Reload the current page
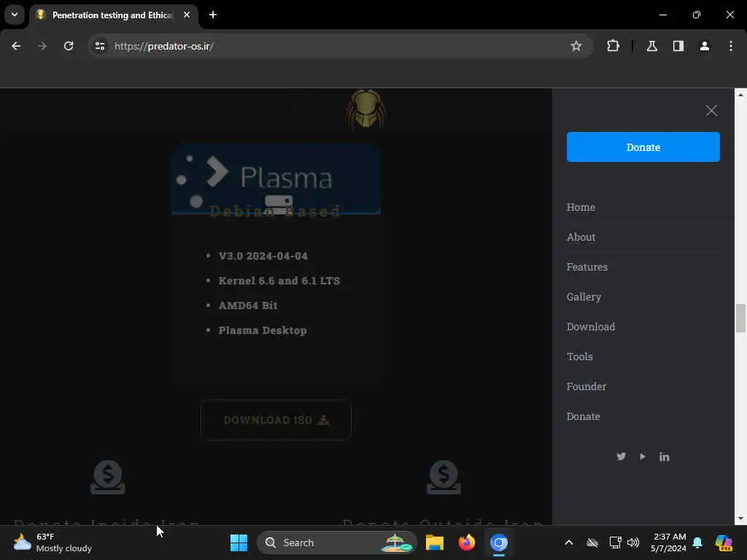The height and width of the screenshot is (560, 747). tap(69, 46)
